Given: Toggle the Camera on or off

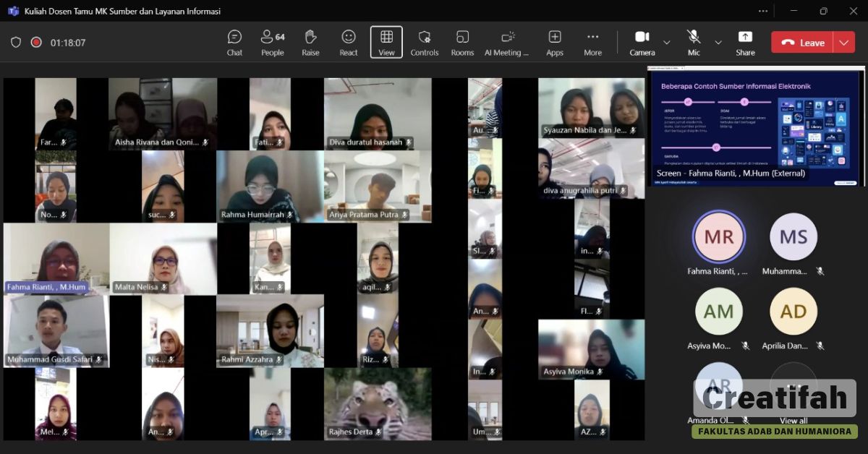Looking at the screenshot, I should click(x=642, y=42).
